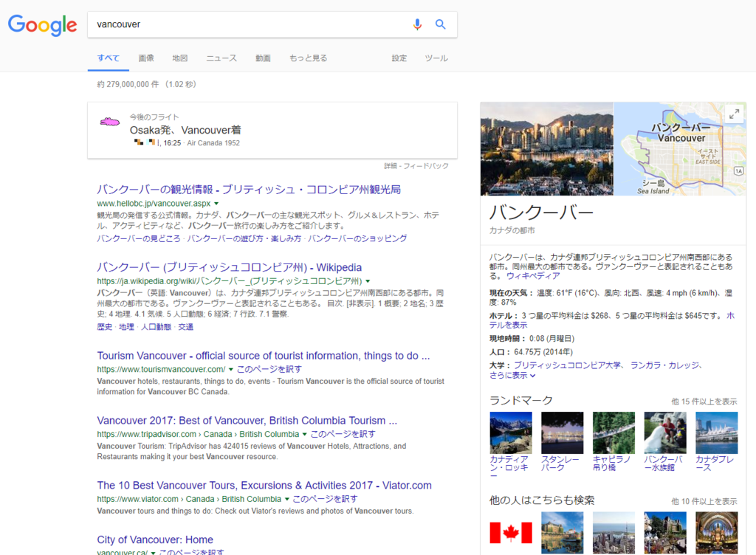Show 他 10 件以上を表示 related searches
The height and width of the screenshot is (555, 756).
704,501
